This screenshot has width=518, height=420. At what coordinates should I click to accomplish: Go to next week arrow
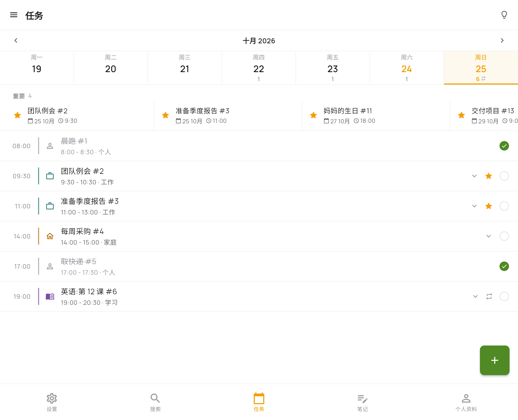click(502, 40)
